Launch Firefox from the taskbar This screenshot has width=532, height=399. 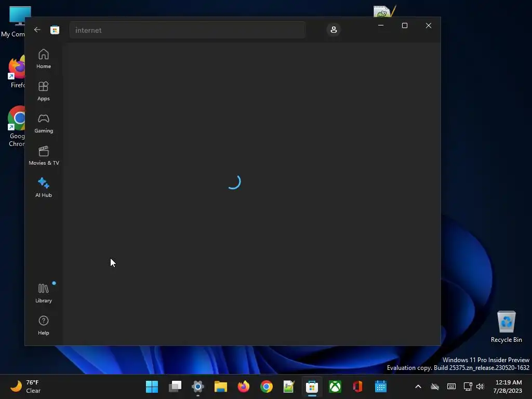244,387
